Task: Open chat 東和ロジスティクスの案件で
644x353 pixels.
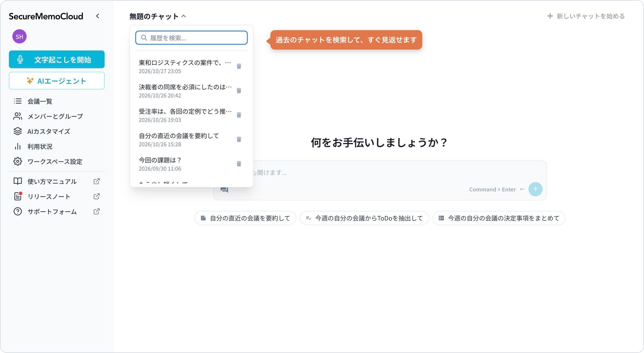Action: coord(185,66)
